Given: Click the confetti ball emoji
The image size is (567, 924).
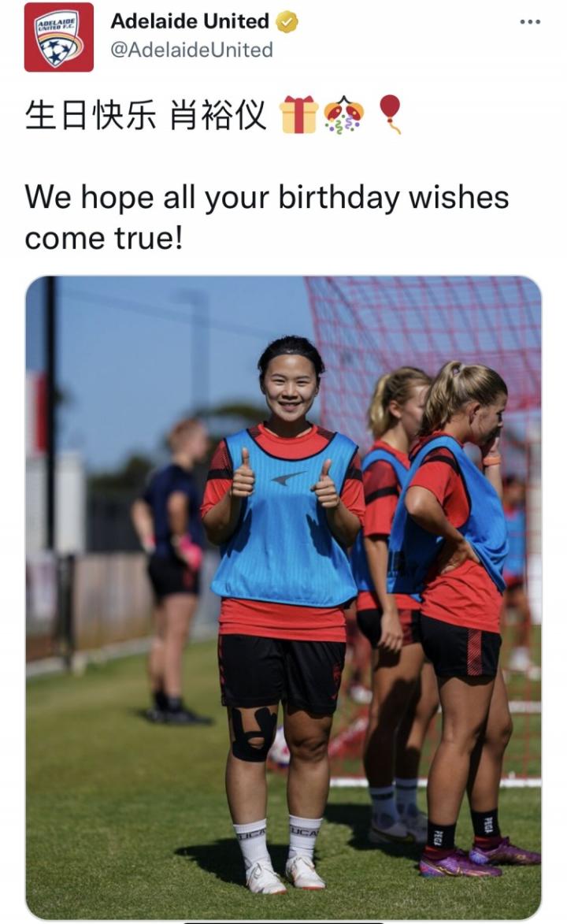Looking at the screenshot, I should [x=343, y=115].
